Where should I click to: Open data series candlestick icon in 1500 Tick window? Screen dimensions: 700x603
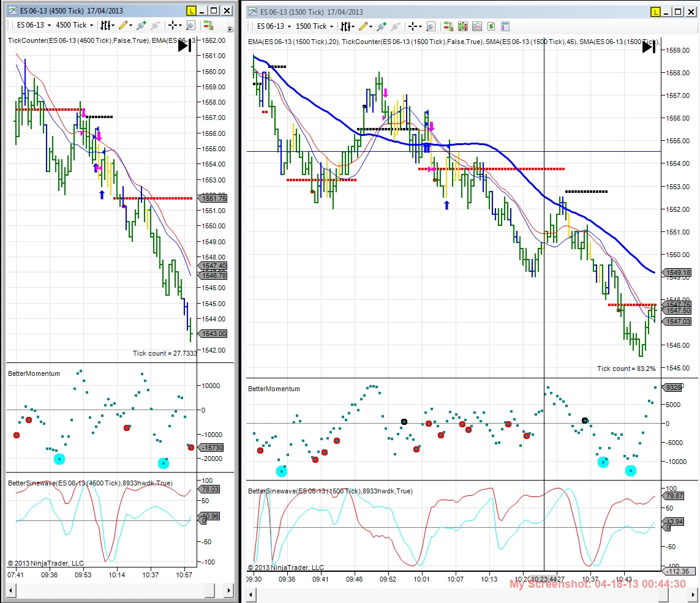(x=463, y=27)
